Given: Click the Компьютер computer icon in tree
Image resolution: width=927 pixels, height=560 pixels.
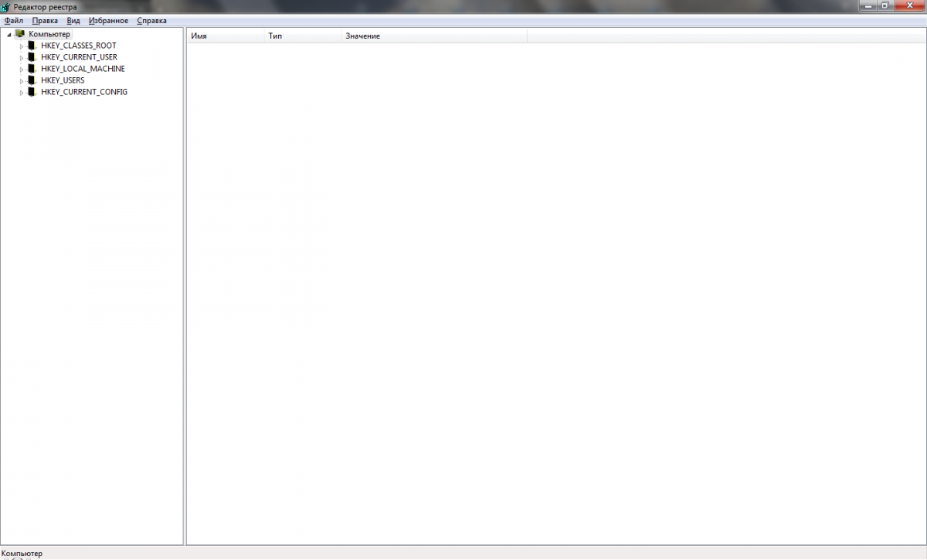Looking at the screenshot, I should click(20, 34).
